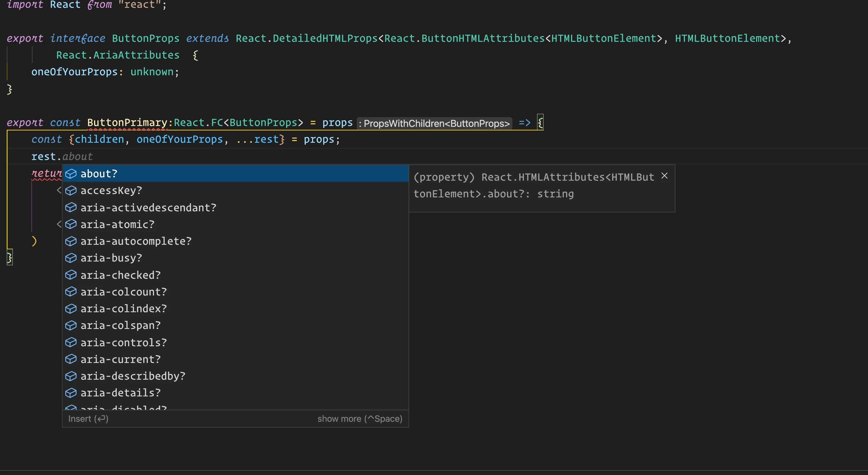The height and width of the screenshot is (475, 868).
Task: Click the property icon beside about?
Action: [71, 174]
